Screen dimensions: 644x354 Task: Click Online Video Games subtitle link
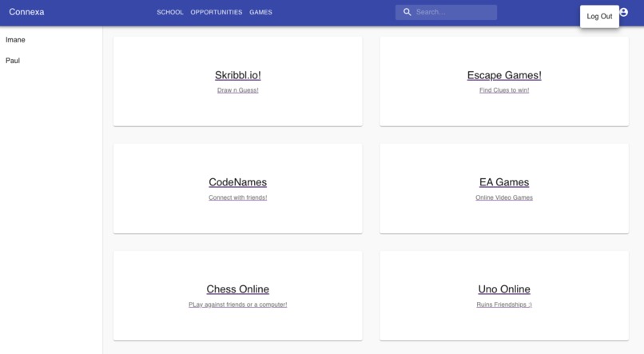point(504,197)
